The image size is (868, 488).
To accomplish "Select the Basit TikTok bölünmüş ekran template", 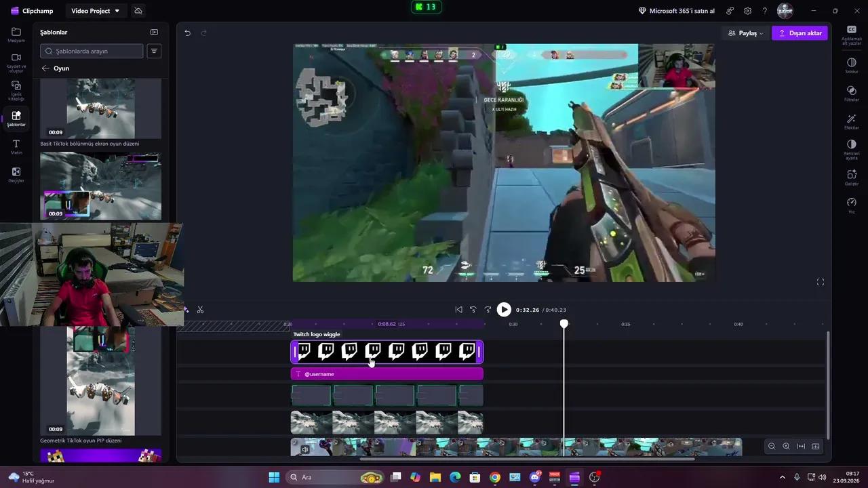I will 101,109.
